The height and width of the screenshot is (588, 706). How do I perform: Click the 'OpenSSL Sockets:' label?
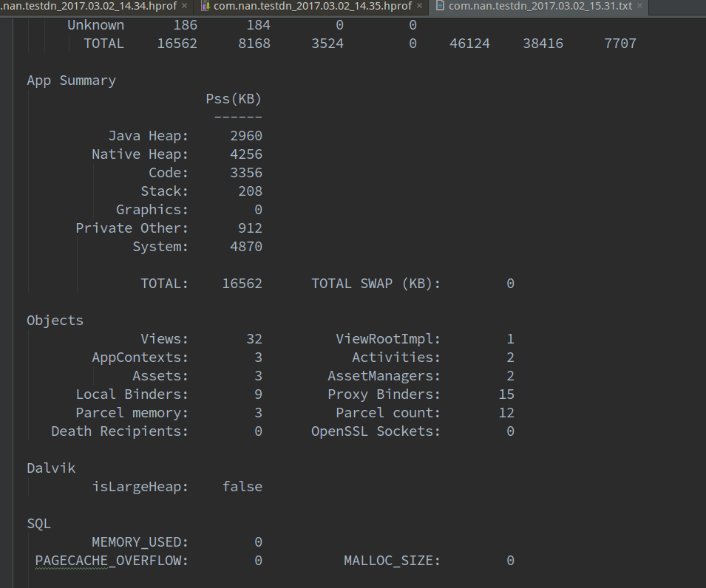(x=376, y=431)
